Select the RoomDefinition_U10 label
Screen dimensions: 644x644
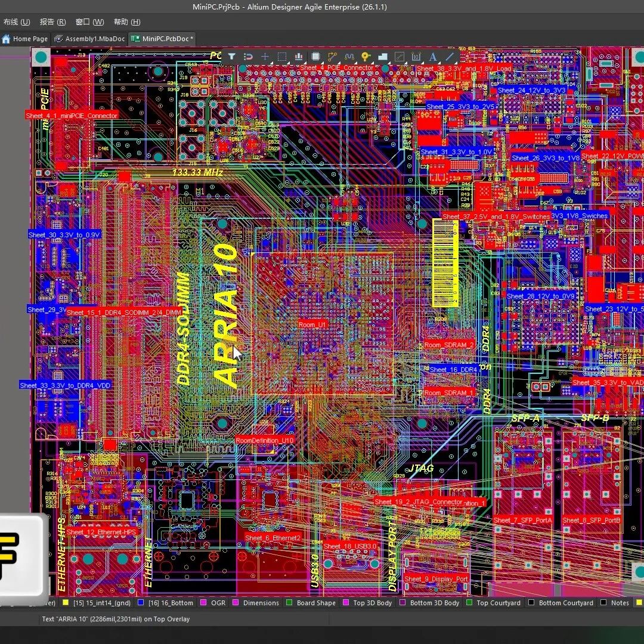point(265,440)
